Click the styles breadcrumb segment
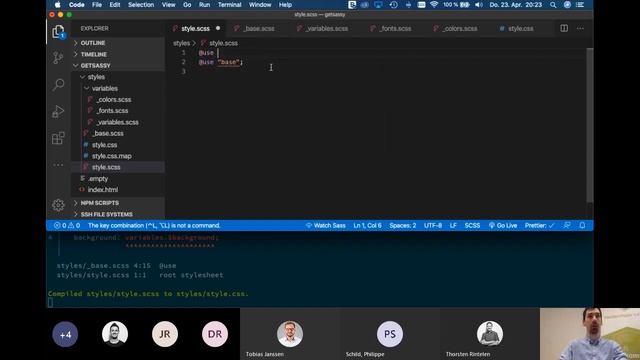 [x=181, y=43]
